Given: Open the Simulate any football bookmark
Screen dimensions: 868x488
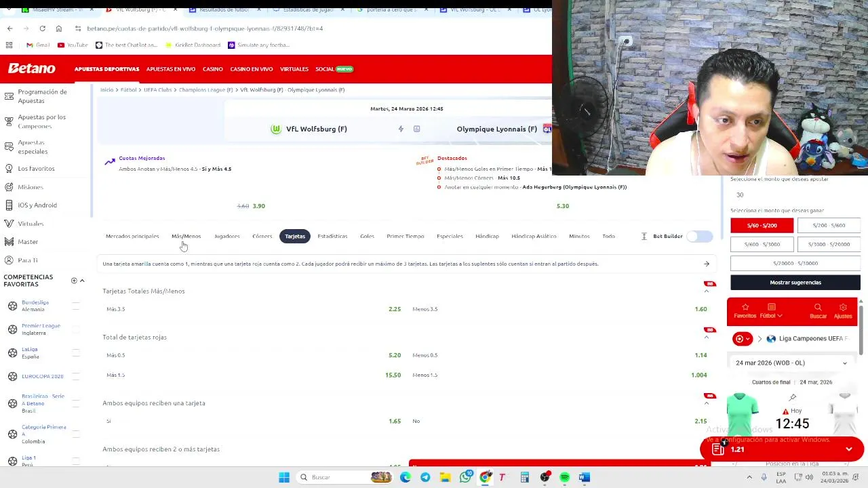Looking at the screenshot, I should click(x=258, y=45).
